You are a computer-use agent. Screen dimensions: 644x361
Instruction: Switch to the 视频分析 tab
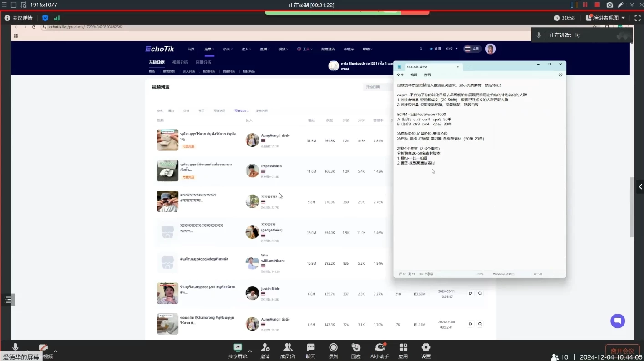tap(180, 62)
